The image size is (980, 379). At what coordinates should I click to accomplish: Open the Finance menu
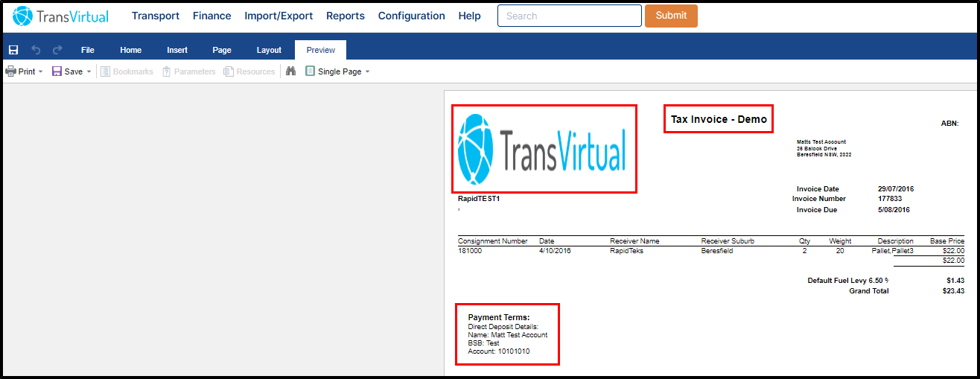coord(211,16)
